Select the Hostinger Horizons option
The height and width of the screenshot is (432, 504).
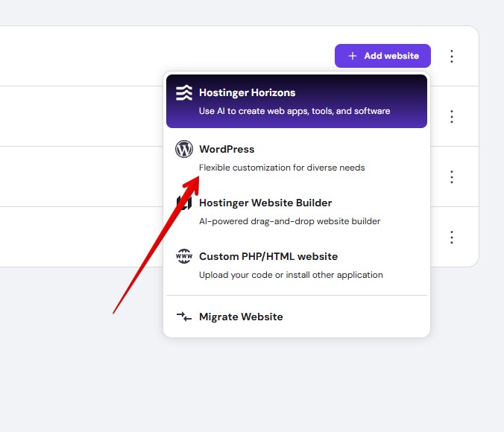[x=296, y=101]
